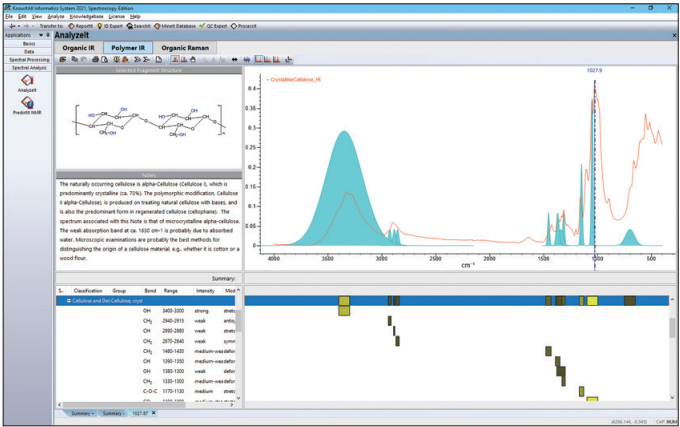The width and height of the screenshot is (680, 427).
Task: Open the Analyze menu
Action: click(57, 17)
